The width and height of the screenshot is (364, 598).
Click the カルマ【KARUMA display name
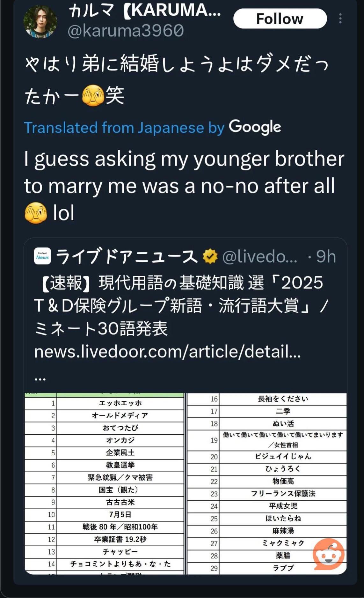[x=145, y=11]
